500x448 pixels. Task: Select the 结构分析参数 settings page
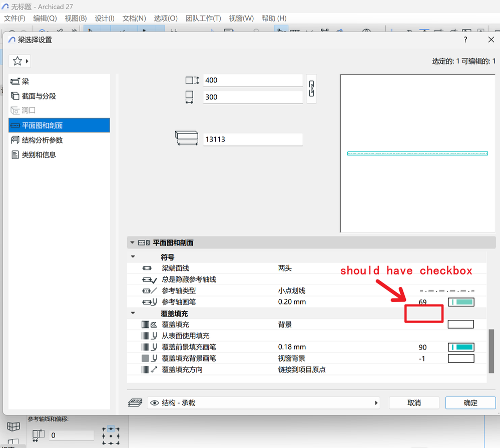[x=60, y=140]
